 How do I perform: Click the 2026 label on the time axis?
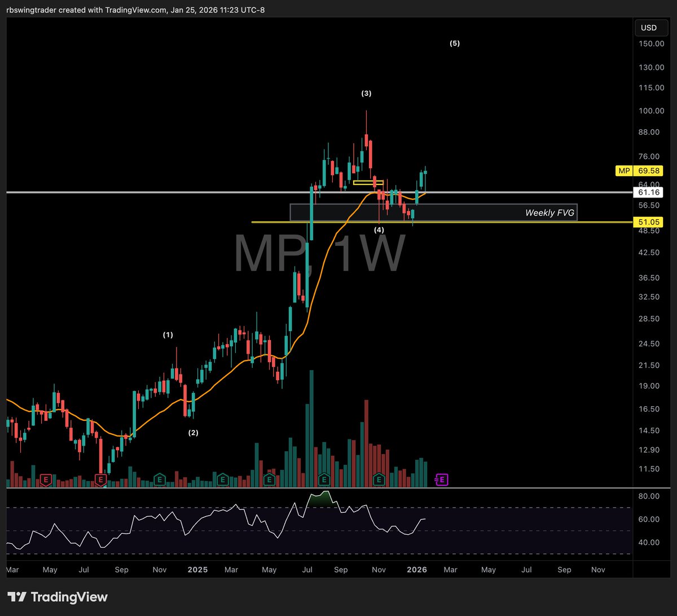tap(418, 570)
